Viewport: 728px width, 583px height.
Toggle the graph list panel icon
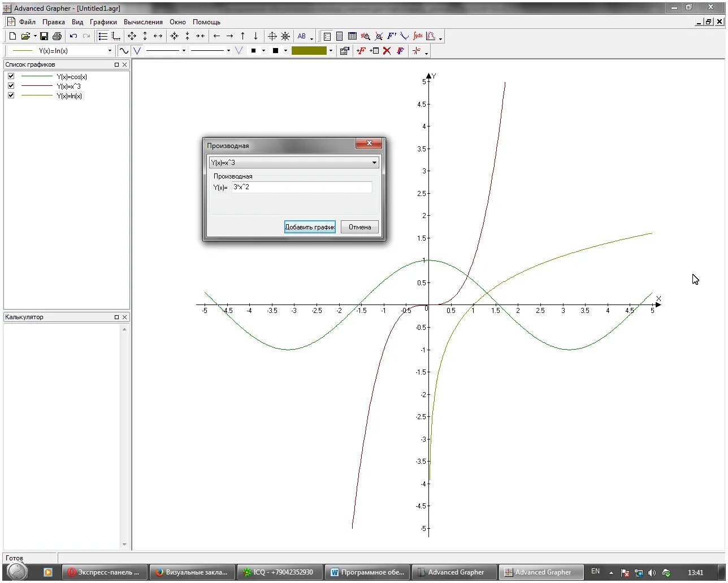pyautogui.click(x=103, y=36)
